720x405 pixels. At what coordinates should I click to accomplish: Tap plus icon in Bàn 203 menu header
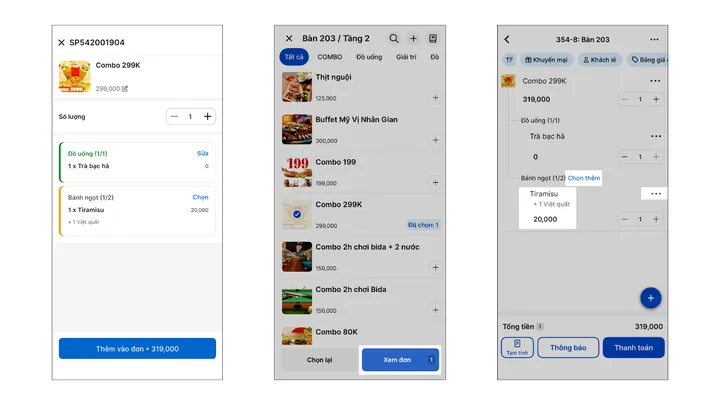tap(413, 39)
